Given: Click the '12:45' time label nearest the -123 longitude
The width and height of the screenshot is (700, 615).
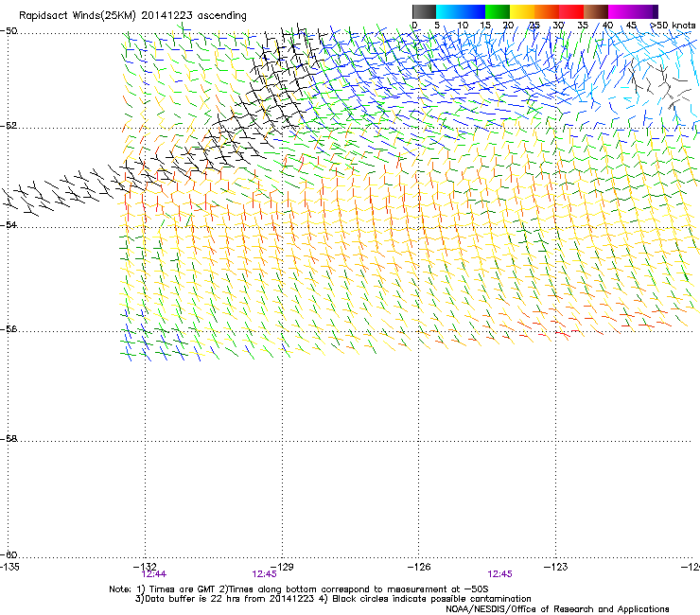Looking at the screenshot, I should pyautogui.click(x=499, y=574).
